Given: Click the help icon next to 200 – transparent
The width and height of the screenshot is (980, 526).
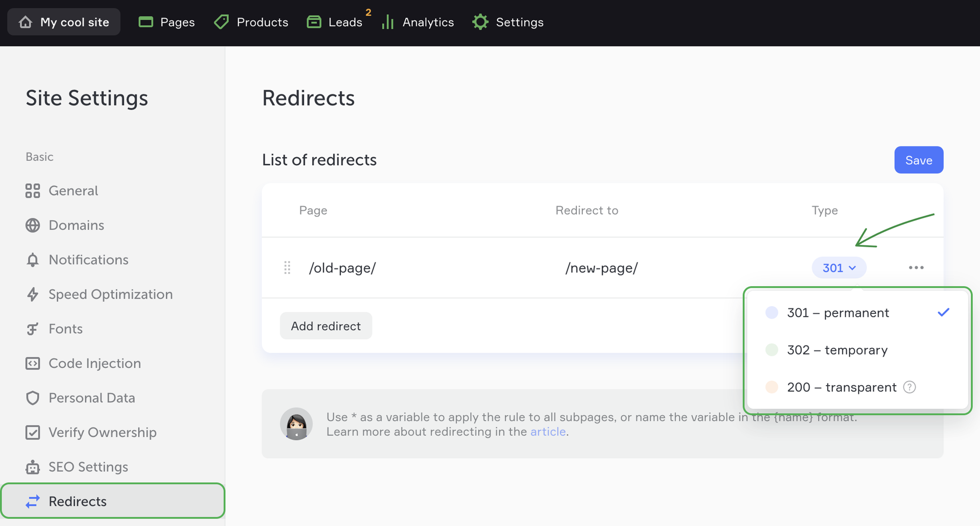Looking at the screenshot, I should [x=909, y=387].
